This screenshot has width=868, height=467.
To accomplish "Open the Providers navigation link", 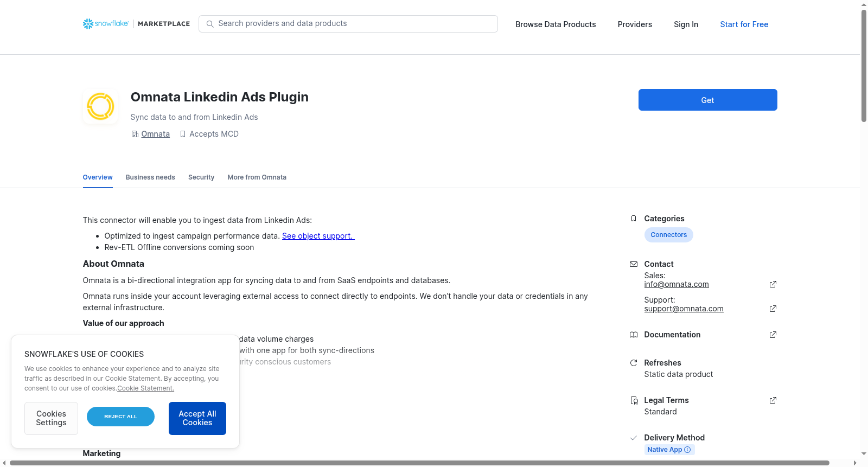I will pyautogui.click(x=635, y=24).
